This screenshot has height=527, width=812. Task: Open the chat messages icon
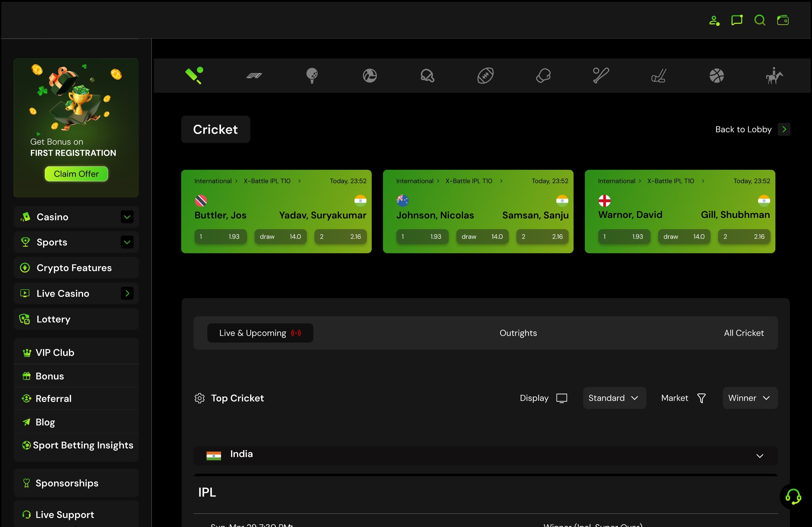coord(737,20)
